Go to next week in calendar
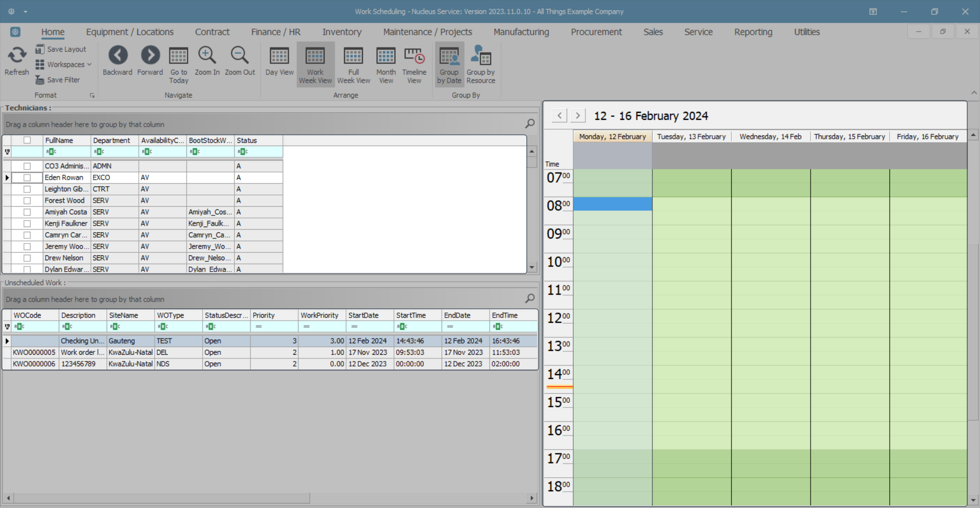 pyautogui.click(x=578, y=115)
